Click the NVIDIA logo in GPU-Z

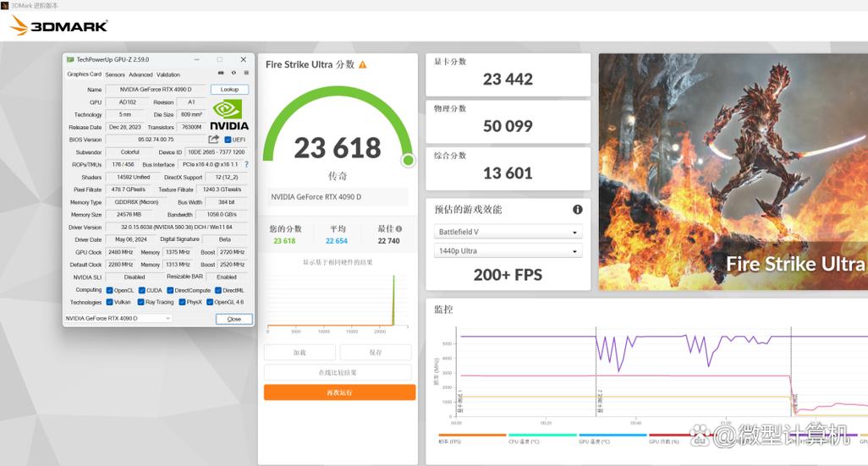pos(228,115)
